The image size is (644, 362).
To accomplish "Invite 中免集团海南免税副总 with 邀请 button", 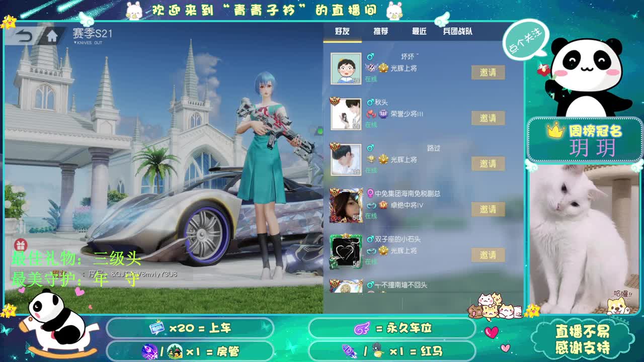I will (488, 209).
